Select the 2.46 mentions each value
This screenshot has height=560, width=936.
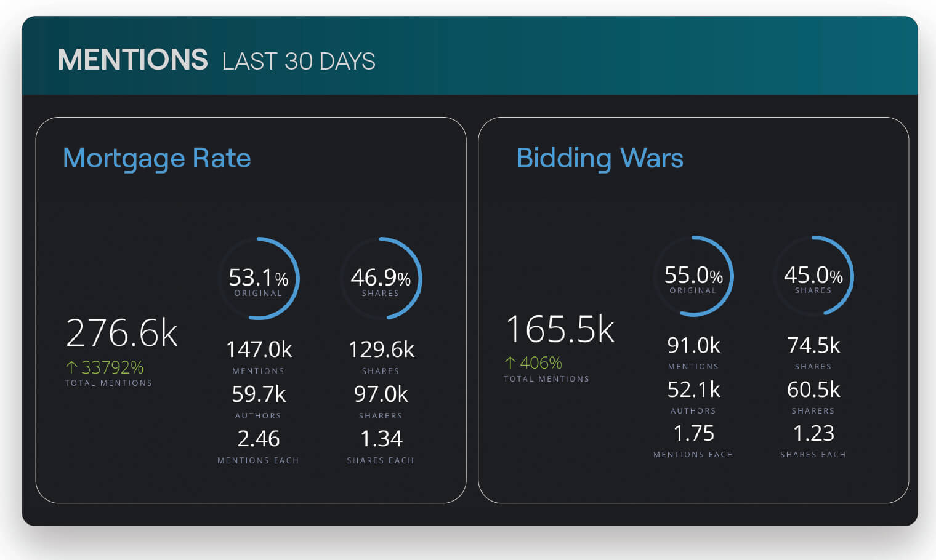259,439
